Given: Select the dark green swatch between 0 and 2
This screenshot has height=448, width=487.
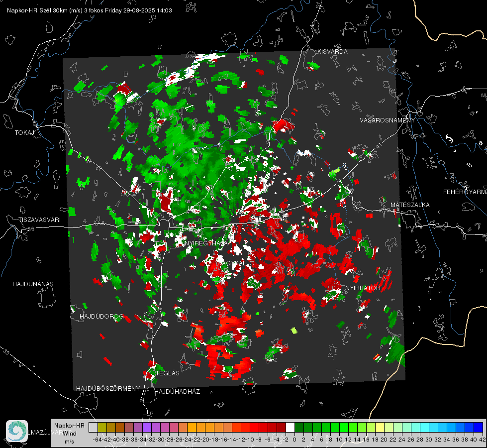Looking at the screenshot, I should (x=299, y=428).
